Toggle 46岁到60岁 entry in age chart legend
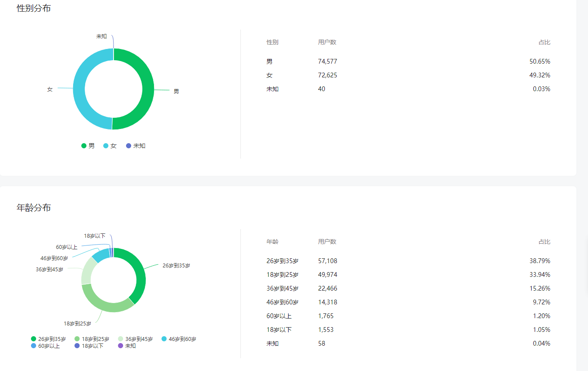The height and width of the screenshot is (371, 588). coord(179,339)
